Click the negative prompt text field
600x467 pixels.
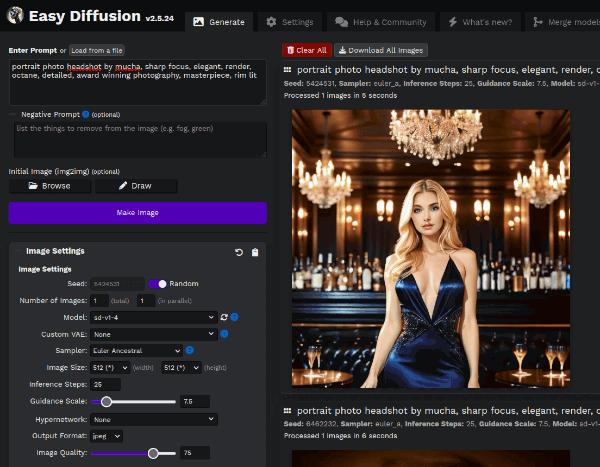(x=140, y=140)
